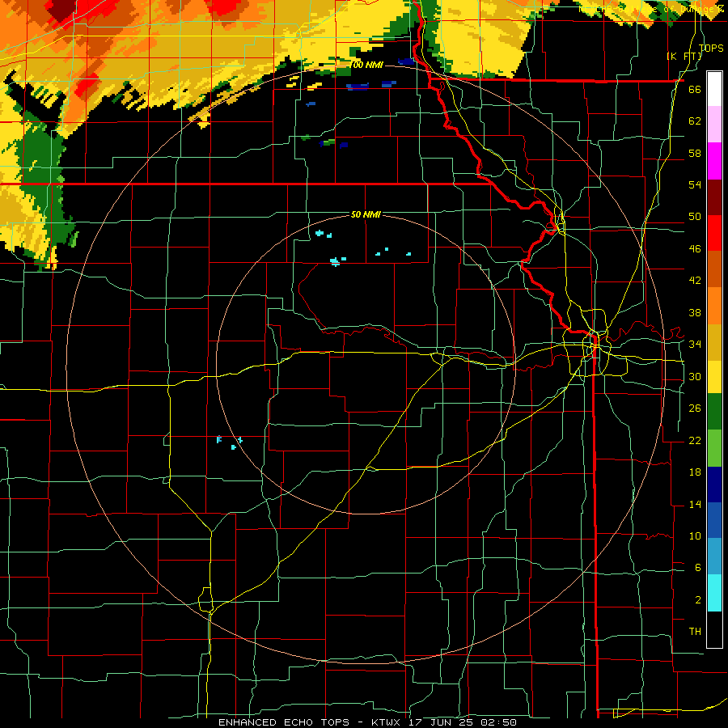Viewport: 728px width, 728px height.
Task: Click the '54' legend value
Action: (x=695, y=185)
